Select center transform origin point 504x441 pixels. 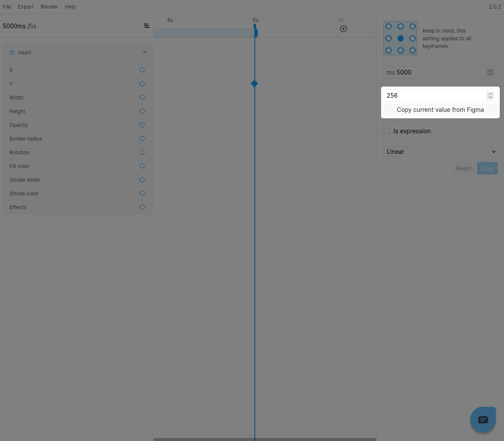coord(400,38)
